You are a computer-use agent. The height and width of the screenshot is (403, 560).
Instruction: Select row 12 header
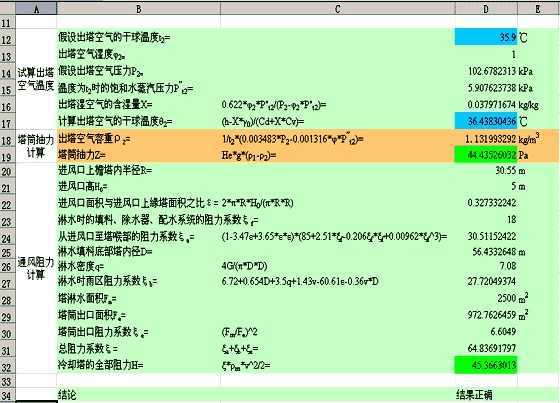(x=7, y=38)
